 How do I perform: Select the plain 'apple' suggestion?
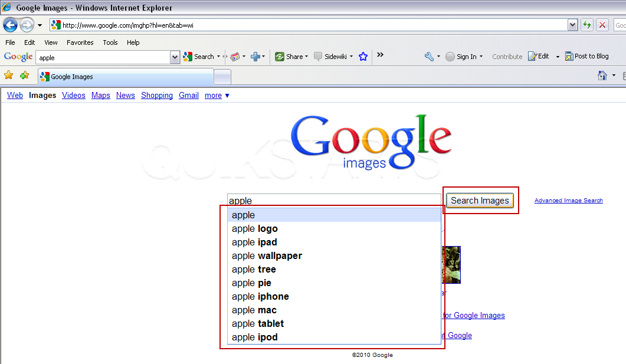point(334,215)
